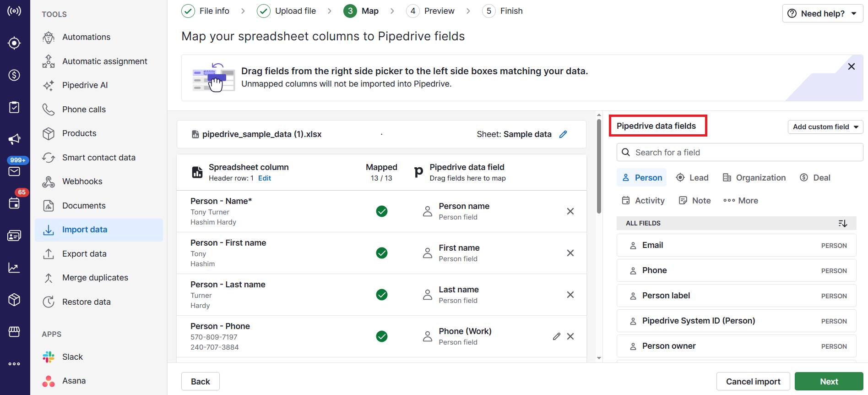Open Automations in the Tools menu

tap(99, 37)
